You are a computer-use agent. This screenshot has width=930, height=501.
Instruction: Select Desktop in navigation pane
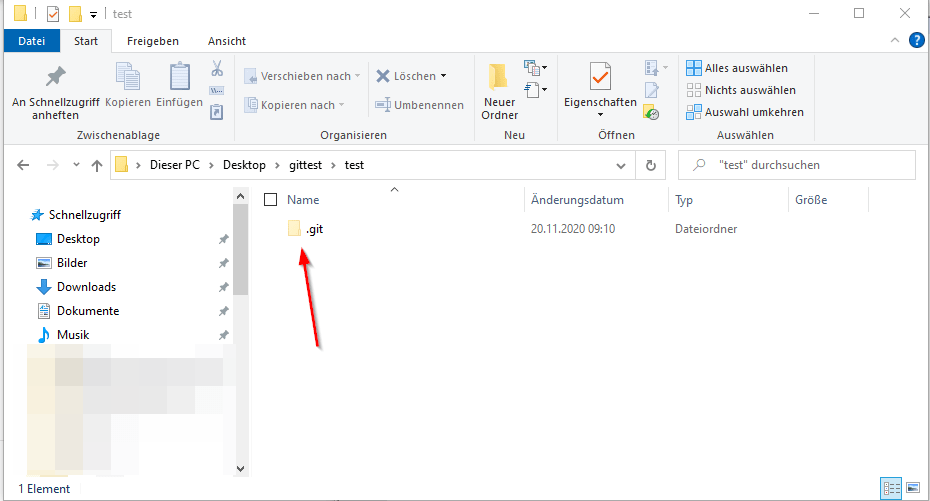(x=78, y=239)
